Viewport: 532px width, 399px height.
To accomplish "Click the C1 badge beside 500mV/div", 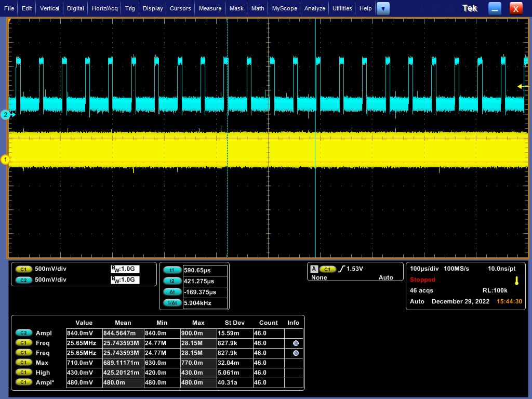I will click(x=24, y=269).
